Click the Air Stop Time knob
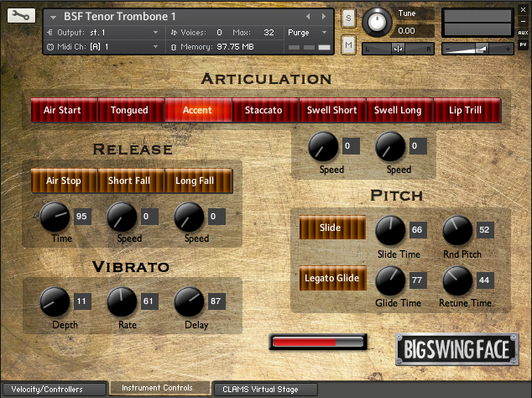This screenshot has width=532, height=398. pyautogui.click(x=55, y=217)
